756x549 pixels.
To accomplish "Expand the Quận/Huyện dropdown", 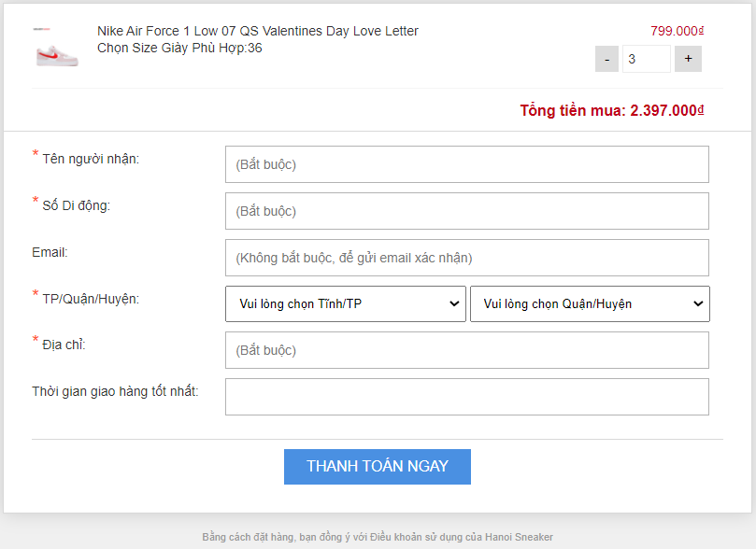I will [x=589, y=304].
